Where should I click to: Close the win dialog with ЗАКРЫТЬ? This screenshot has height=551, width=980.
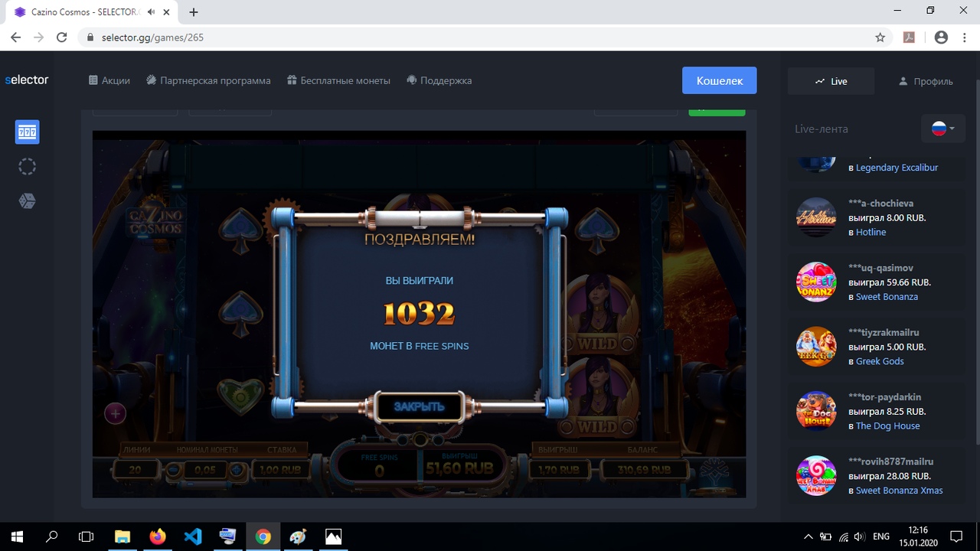click(x=419, y=406)
